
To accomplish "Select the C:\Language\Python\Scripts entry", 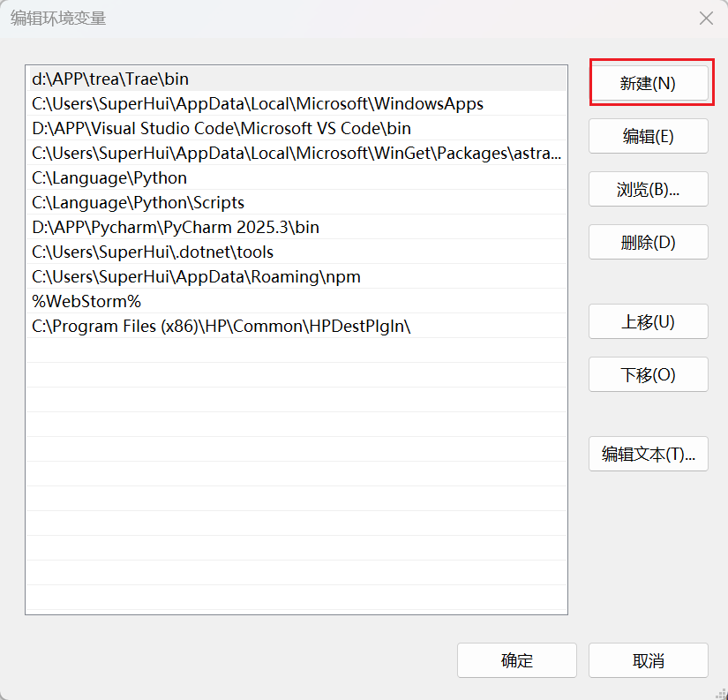I will coord(296,202).
